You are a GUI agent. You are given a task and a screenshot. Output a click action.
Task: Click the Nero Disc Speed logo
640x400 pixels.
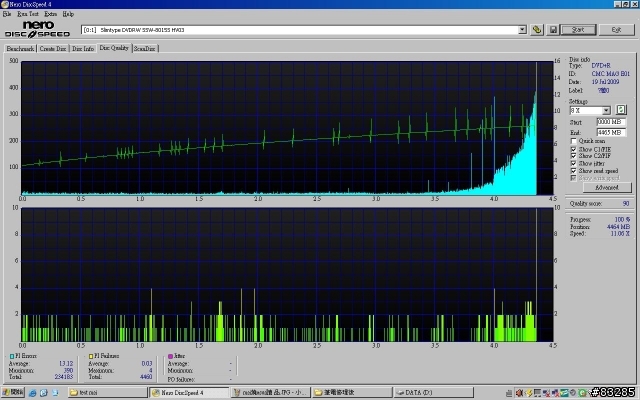point(37,30)
